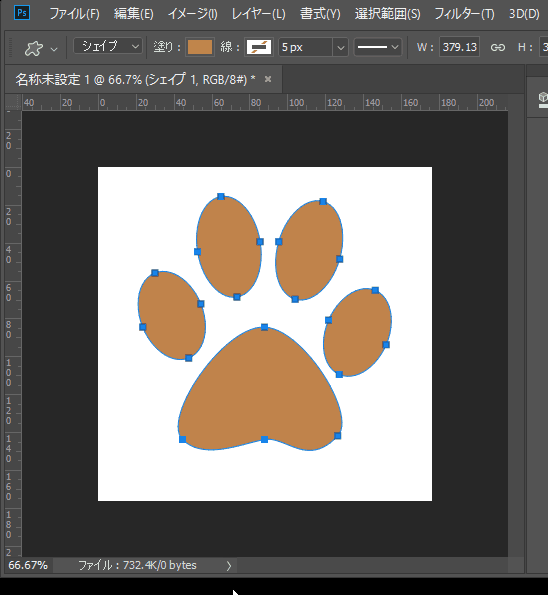548x595 pixels.
Task: Click the bottom center anchor of main pad
Action: (265, 439)
